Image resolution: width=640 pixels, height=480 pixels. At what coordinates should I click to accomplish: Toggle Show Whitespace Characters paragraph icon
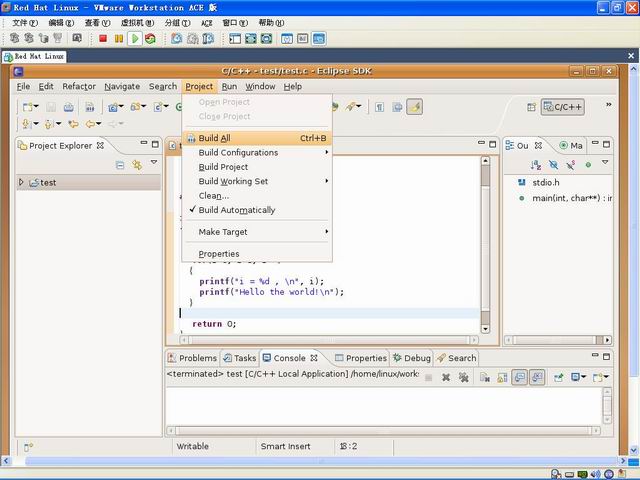(x=380, y=107)
